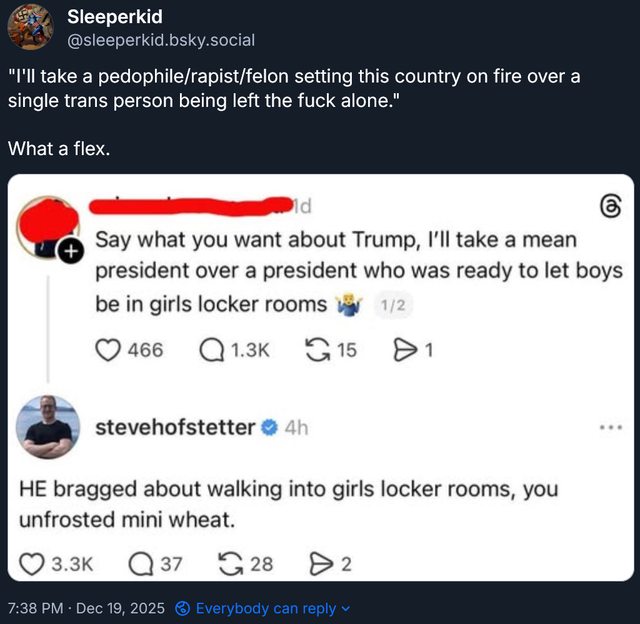
Task: Open the three-dot more options menu
Action: (x=611, y=428)
